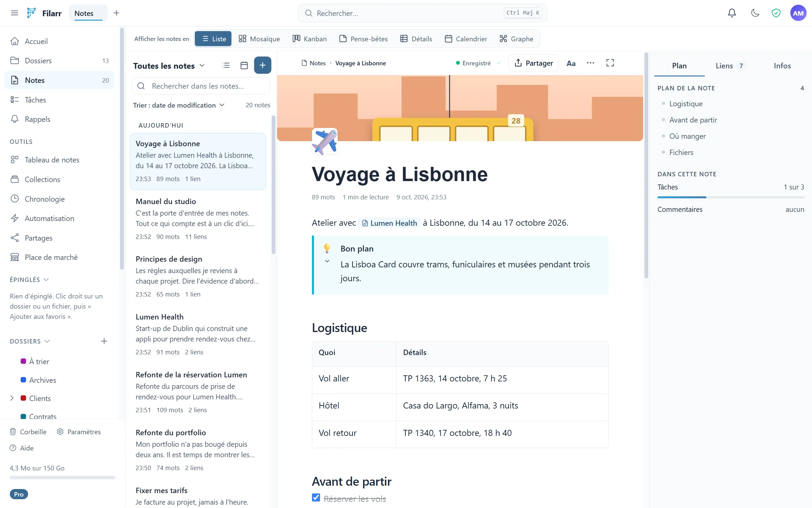Switch to the Liens tab
Screen dimensions: 812x508
tap(730, 66)
